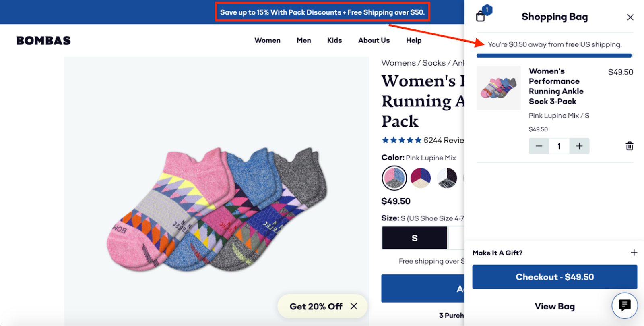644x326 pixels.
Task: Click the star rating reviews link
Action: click(x=423, y=140)
